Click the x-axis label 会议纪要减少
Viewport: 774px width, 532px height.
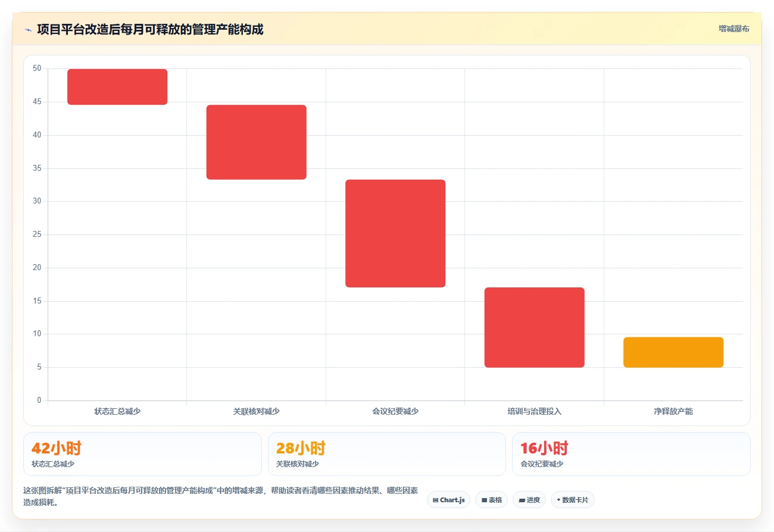395,411
